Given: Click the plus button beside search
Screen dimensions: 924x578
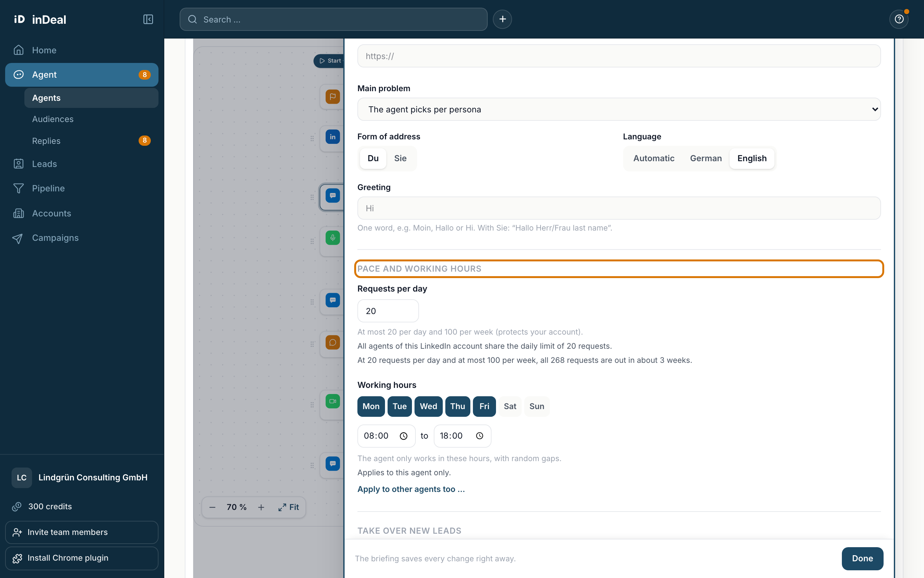Looking at the screenshot, I should click(502, 19).
